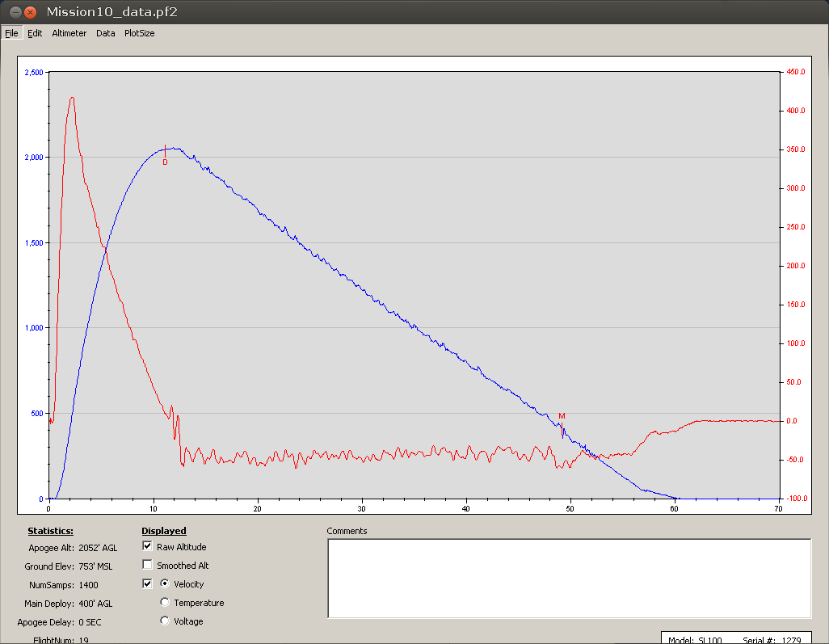Minimize the Mission10_data.pf2 window

pyautogui.click(x=16, y=11)
